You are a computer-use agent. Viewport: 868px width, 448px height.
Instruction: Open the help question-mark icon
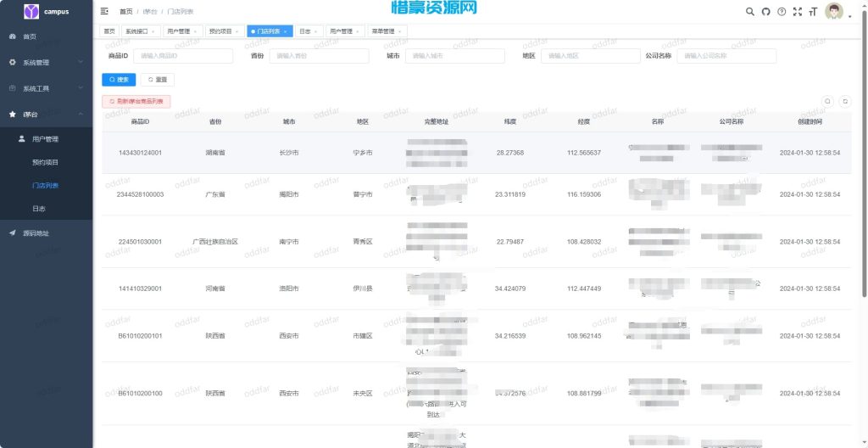(782, 12)
